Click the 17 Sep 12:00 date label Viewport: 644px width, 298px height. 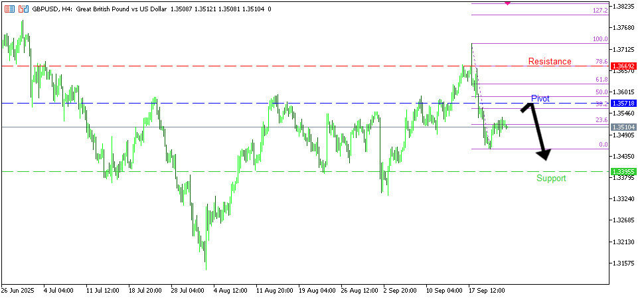coord(487,291)
